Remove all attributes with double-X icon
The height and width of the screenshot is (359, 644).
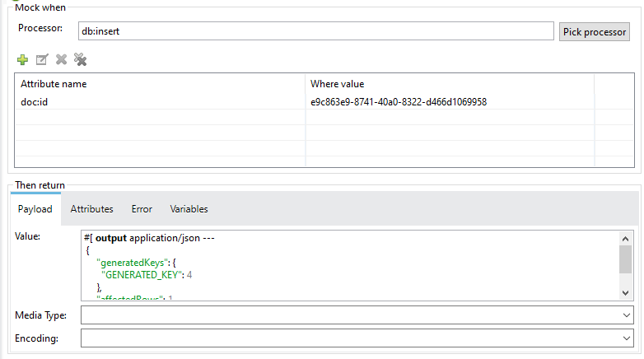pyautogui.click(x=80, y=59)
